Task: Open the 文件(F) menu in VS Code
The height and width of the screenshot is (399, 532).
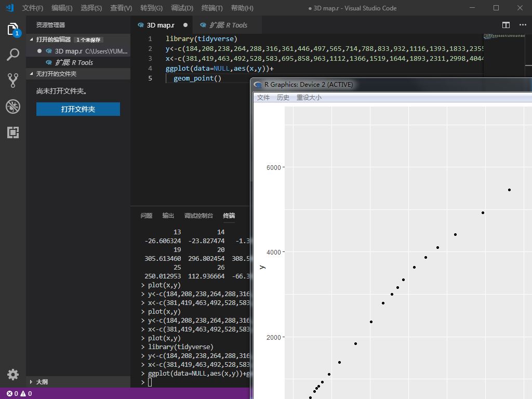Action: click(x=33, y=8)
